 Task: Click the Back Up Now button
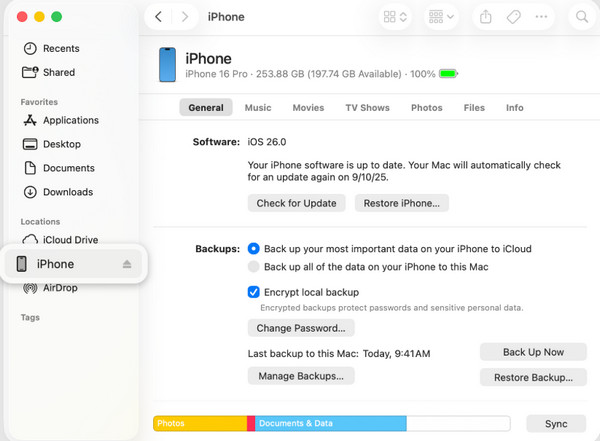[x=533, y=352]
